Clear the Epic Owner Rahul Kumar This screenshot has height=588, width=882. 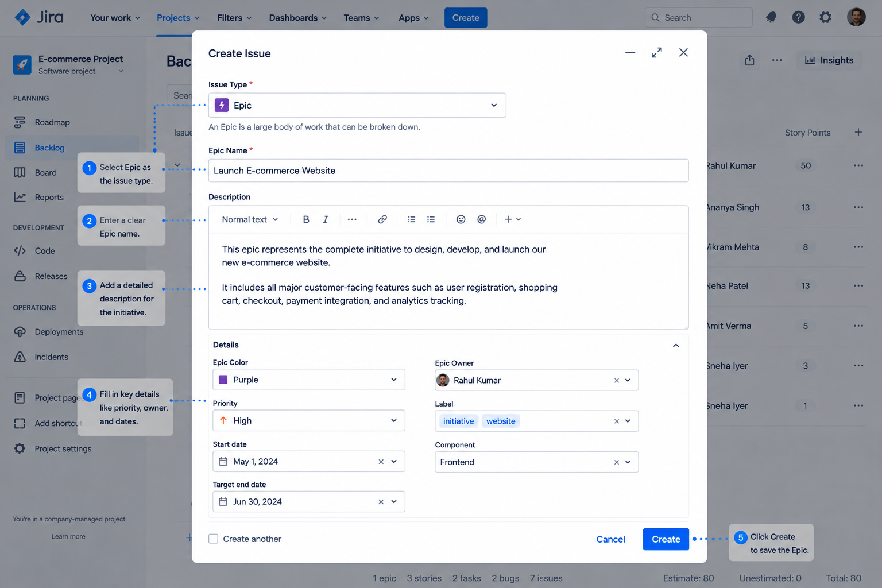[617, 380]
